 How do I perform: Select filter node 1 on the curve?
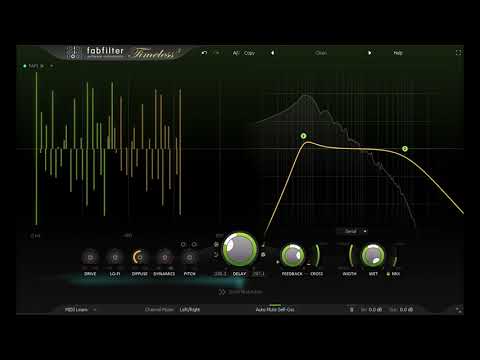click(303, 136)
